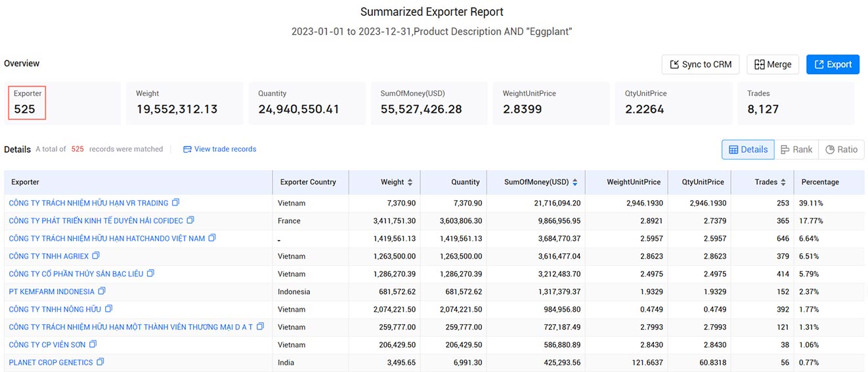Copy PLANET CROP GENETICS name icon
The height and width of the screenshot is (372, 868).
point(100,362)
